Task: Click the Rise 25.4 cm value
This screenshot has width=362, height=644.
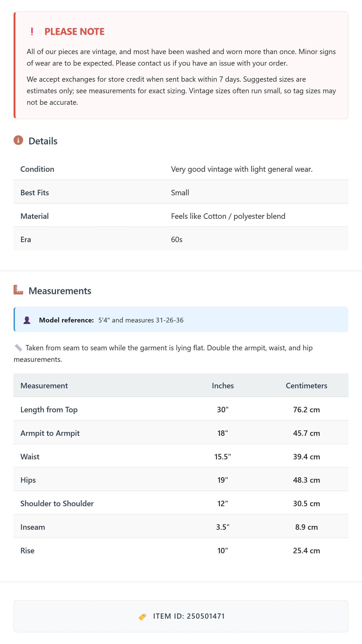Action: click(307, 551)
